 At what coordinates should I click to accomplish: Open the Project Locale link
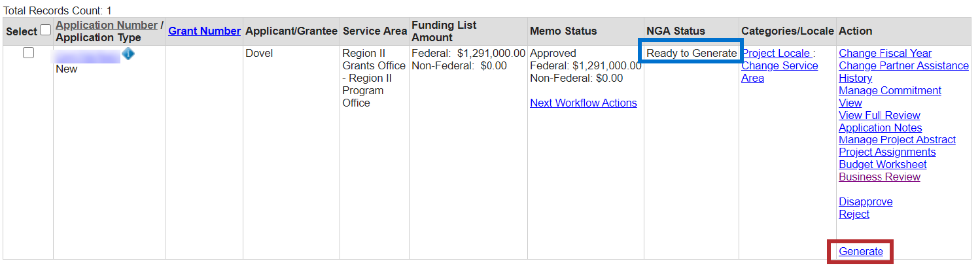(777, 53)
